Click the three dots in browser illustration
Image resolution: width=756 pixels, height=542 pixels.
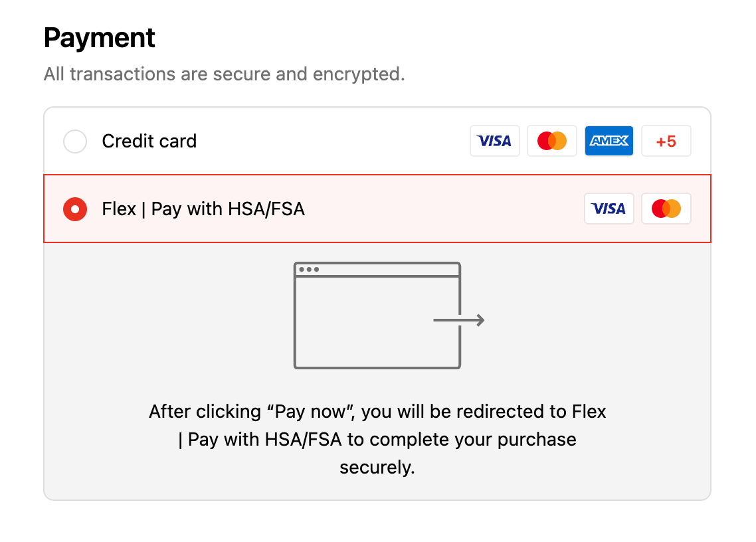click(x=309, y=270)
